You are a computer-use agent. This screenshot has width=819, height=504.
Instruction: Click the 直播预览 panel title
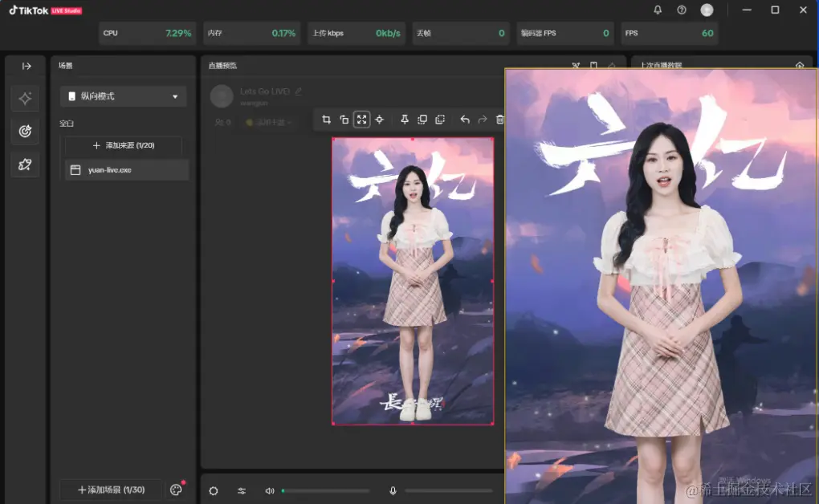(x=222, y=66)
